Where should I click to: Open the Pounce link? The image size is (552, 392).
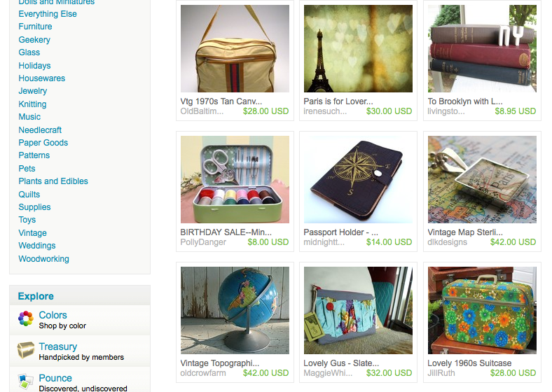(55, 378)
